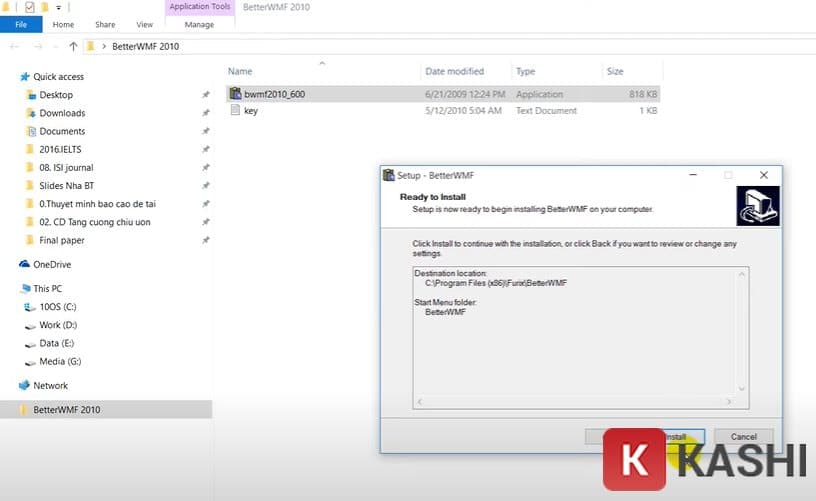This screenshot has width=816, height=501.
Task: Open the Customize Quick Access Toolbar dropdown
Action: coord(58,7)
